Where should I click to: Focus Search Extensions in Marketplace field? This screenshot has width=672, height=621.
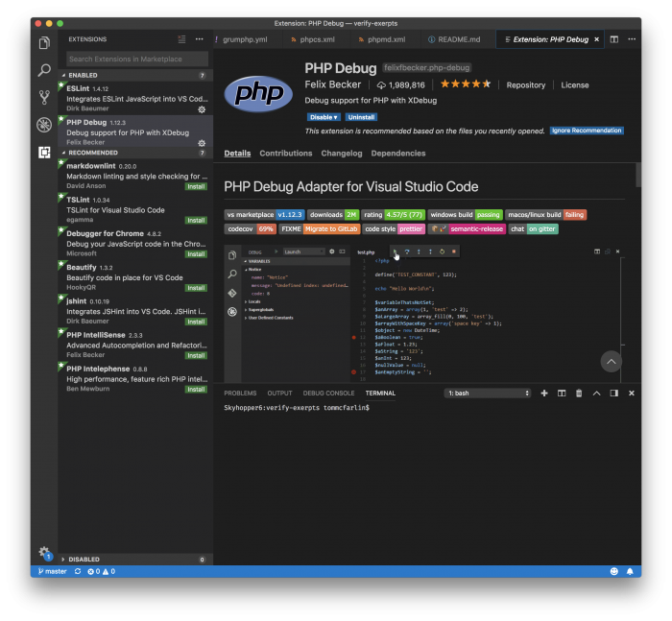137,59
